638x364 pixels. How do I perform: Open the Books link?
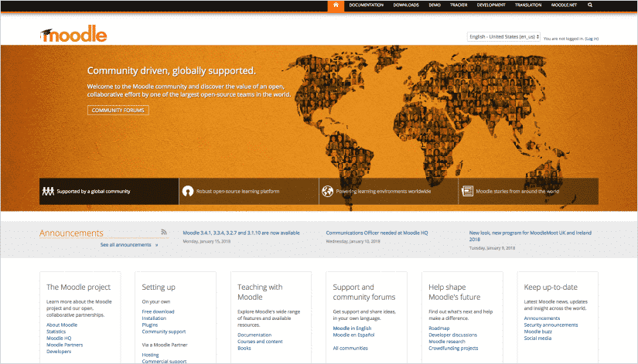coord(244,348)
